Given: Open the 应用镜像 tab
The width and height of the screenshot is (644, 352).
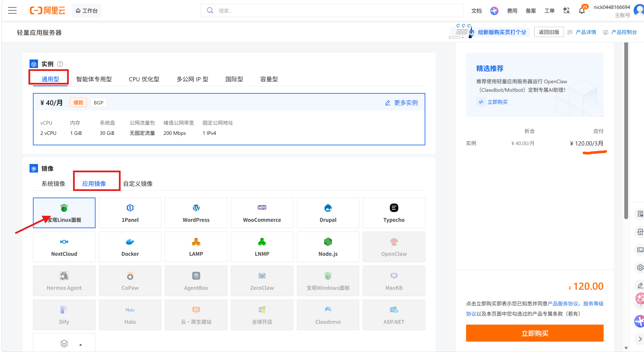Looking at the screenshot, I should (x=94, y=184).
